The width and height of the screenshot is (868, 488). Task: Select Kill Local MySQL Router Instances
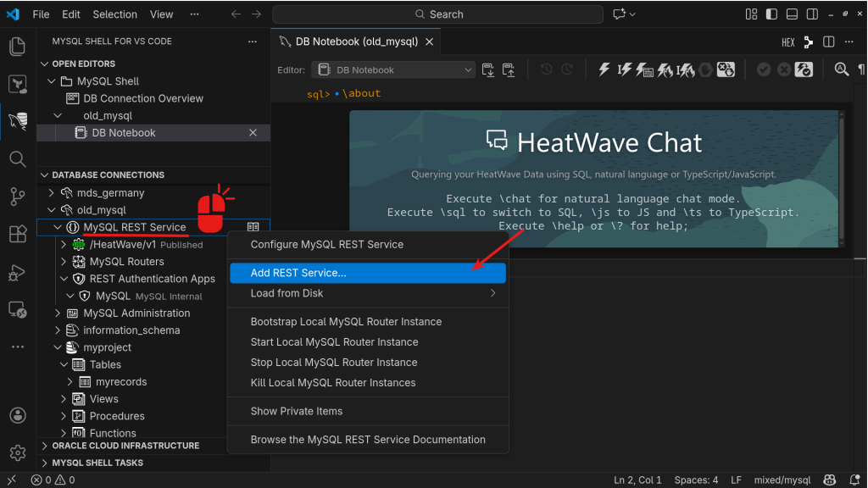368,383
